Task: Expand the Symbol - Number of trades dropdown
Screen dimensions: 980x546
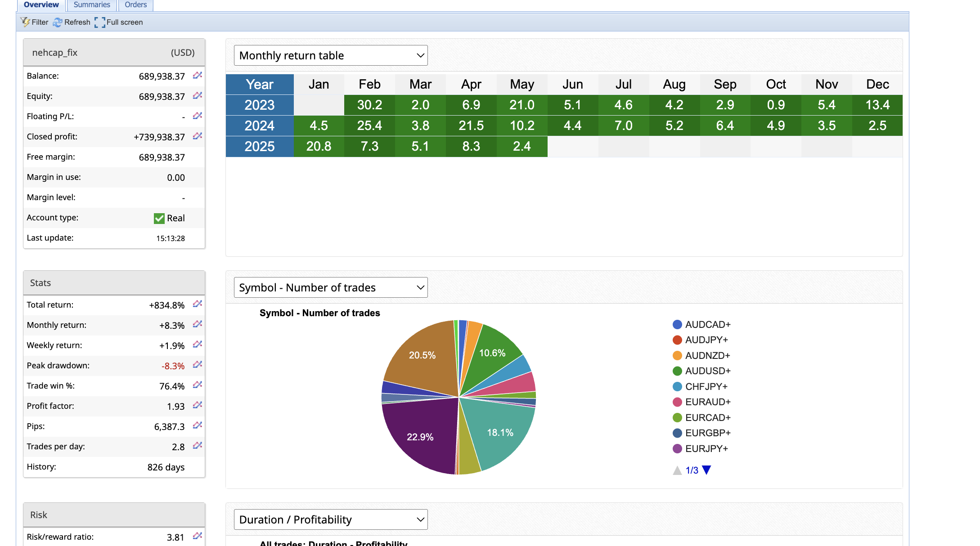Action: point(331,287)
